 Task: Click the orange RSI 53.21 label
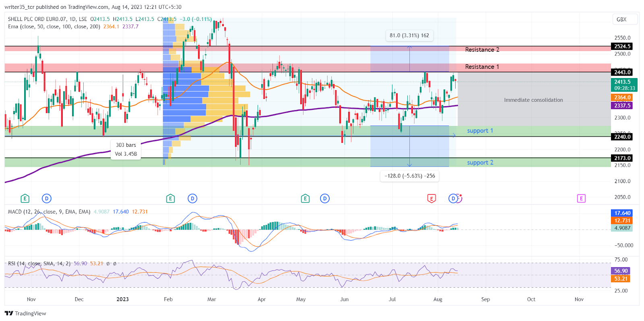point(621,278)
